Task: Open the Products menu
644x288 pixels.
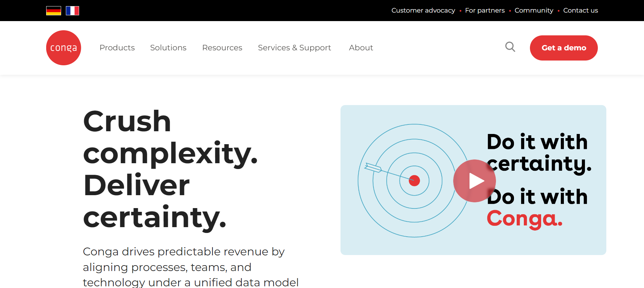Action: click(117, 48)
